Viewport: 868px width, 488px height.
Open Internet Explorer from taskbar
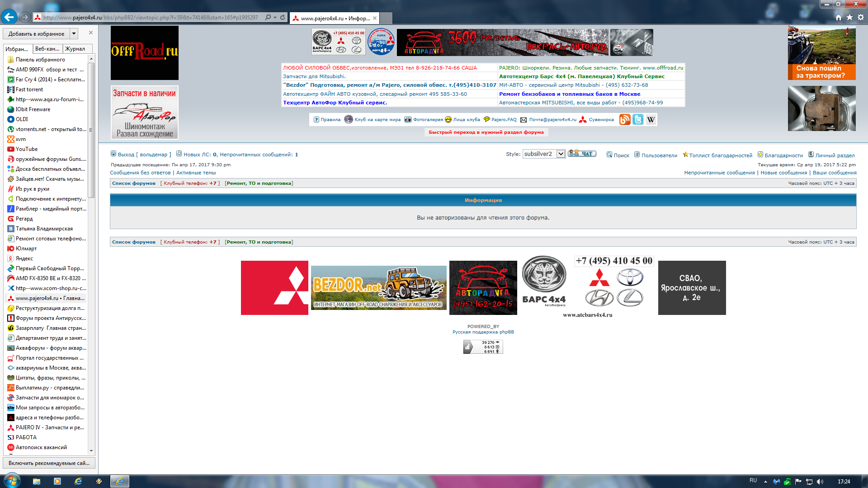tap(78, 481)
